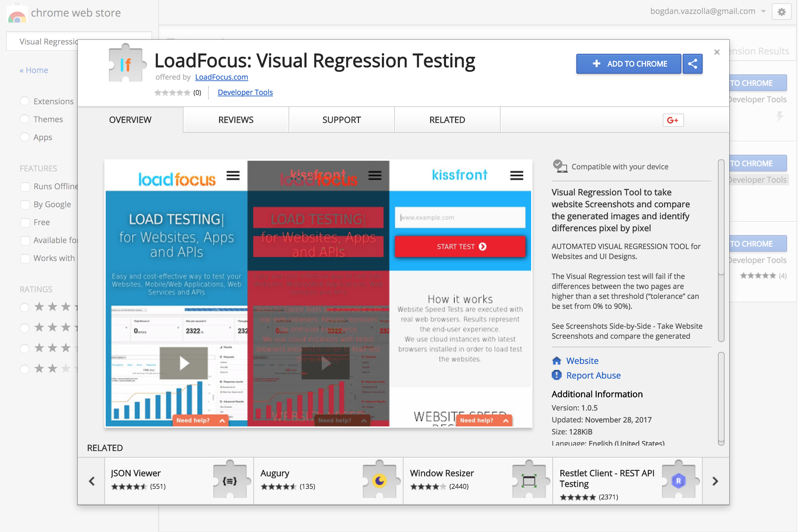Open the Support tab

tap(342, 120)
